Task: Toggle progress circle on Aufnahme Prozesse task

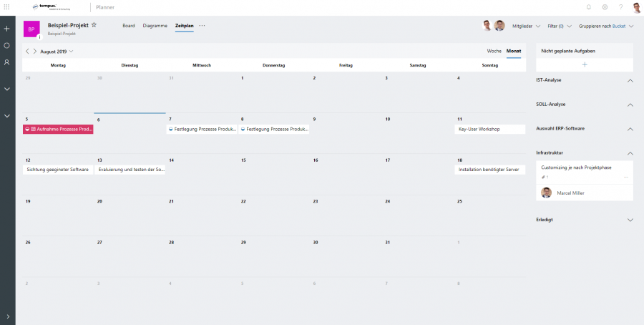Action: [x=27, y=129]
